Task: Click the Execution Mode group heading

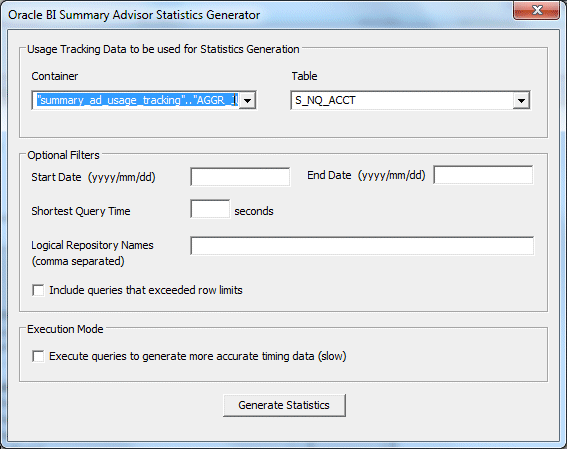Action: pyautogui.click(x=65, y=329)
